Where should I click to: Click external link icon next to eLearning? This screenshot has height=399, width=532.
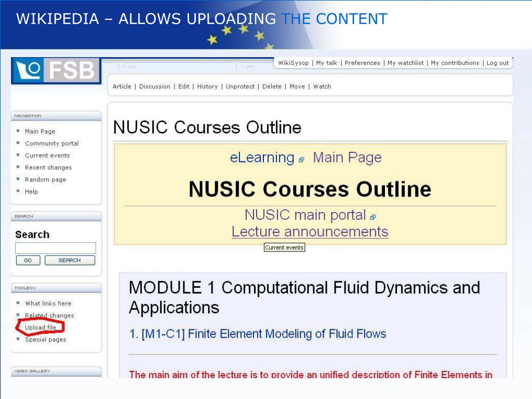point(301,159)
